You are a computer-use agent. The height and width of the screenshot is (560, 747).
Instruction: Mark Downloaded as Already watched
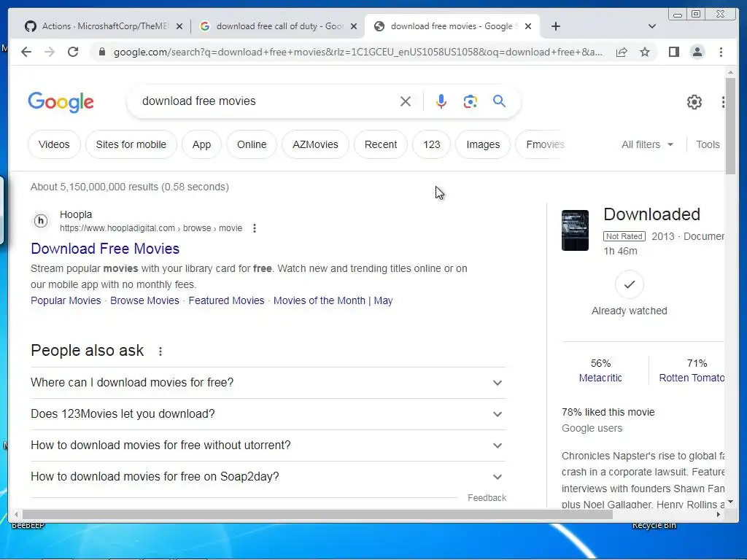click(630, 285)
